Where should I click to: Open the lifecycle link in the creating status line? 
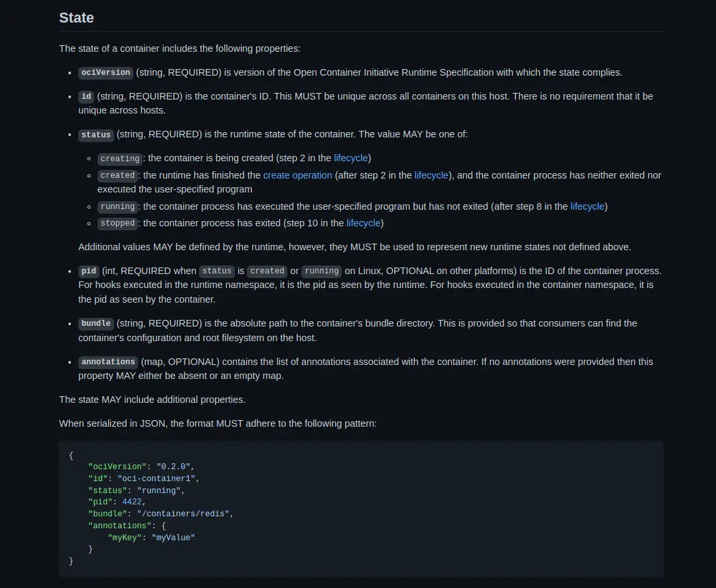pyautogui.click(x=350, y=158)
